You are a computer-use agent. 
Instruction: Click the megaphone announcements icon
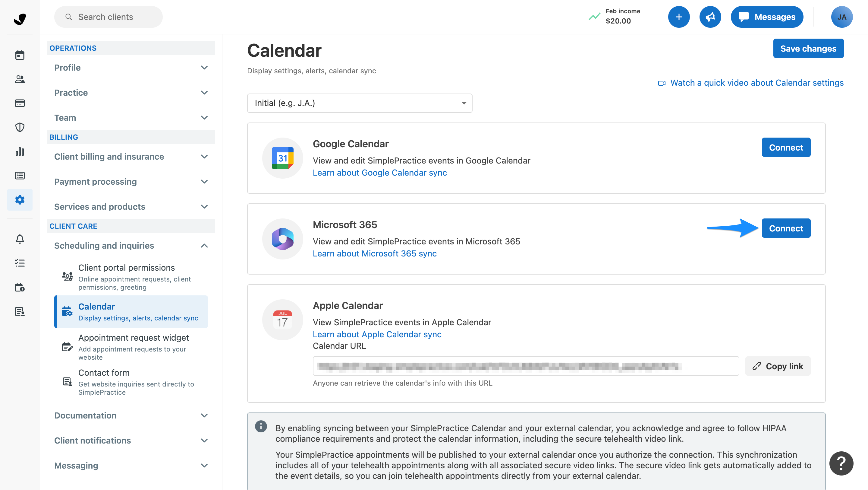pyautogui.click(x=710, y=17)
